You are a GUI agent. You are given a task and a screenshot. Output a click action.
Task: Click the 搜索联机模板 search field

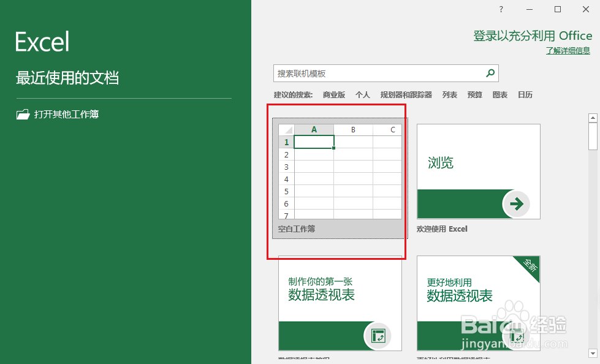(385, 73)
